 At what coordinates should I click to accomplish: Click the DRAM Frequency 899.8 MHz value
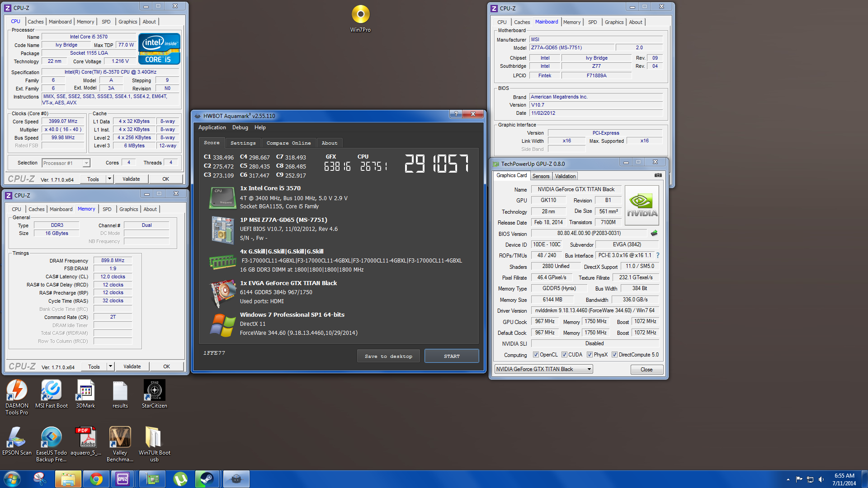click(x=113, y=260)
